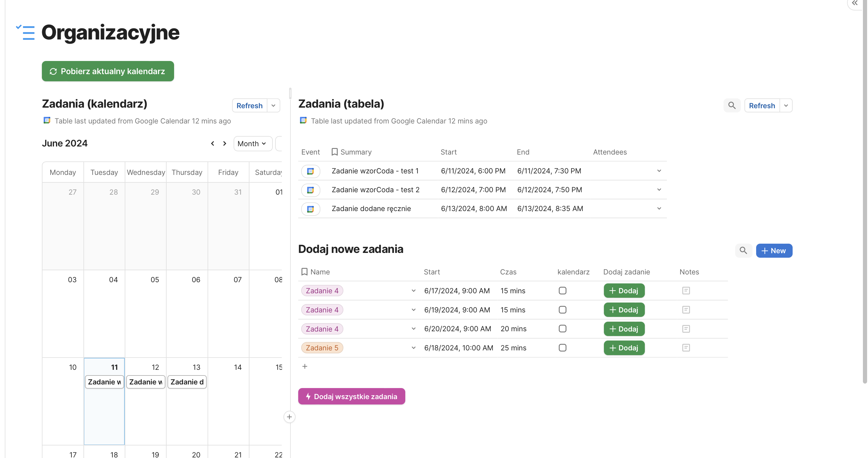Open Google Calendar event icon for test 1

[x=310, y=171]
